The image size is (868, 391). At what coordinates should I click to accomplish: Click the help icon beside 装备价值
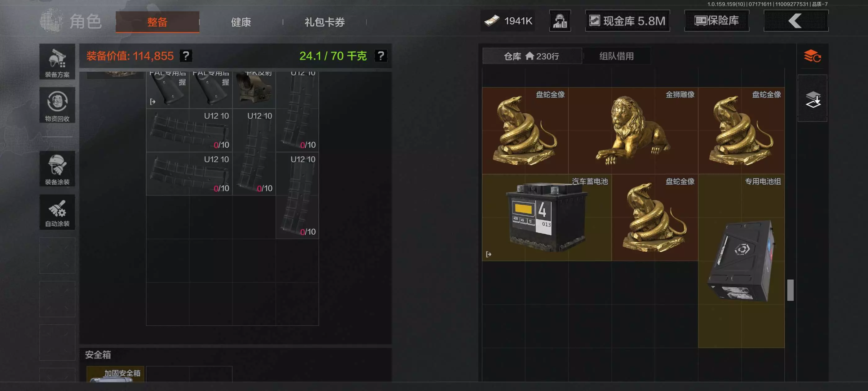pos(186,56)
